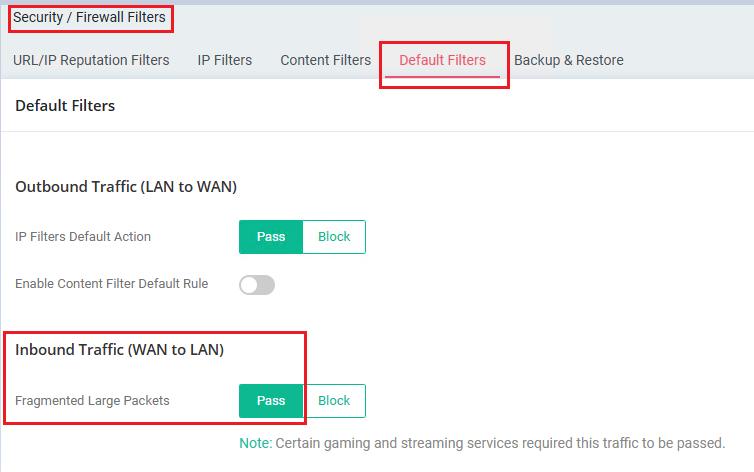Choose Block for Fragmented Large Packets
754x472 pixels.
coord(334,401)
